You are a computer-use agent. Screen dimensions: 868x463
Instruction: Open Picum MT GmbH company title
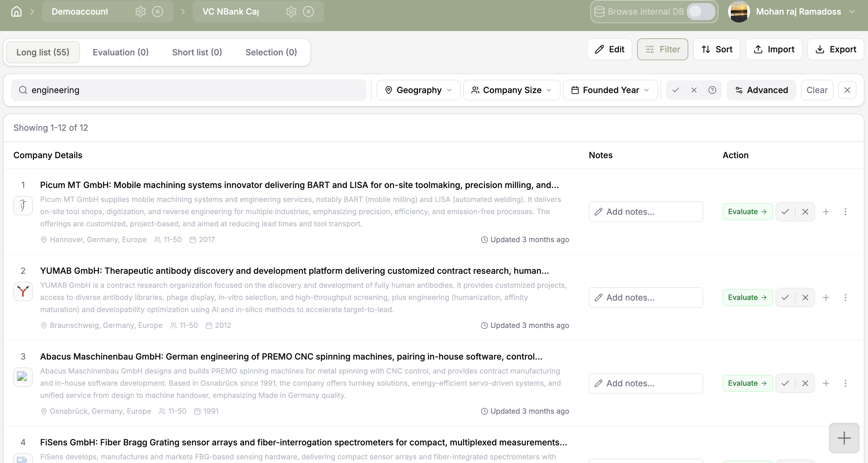tap(299, 185)
